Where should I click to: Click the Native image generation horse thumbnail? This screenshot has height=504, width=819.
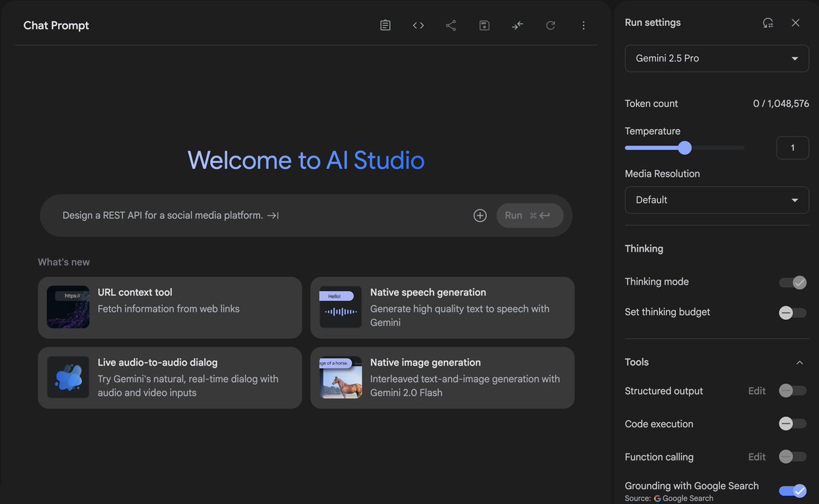pyautogui.click(x=341, y=377)
